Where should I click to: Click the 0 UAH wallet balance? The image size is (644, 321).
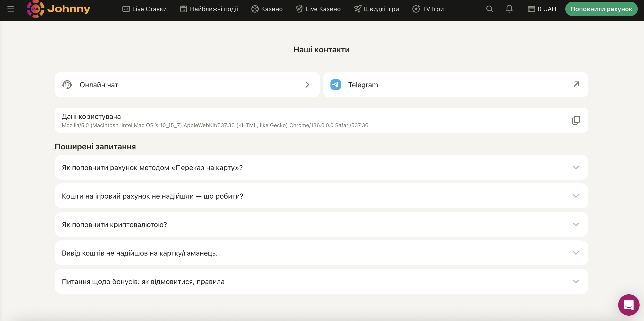542,9
